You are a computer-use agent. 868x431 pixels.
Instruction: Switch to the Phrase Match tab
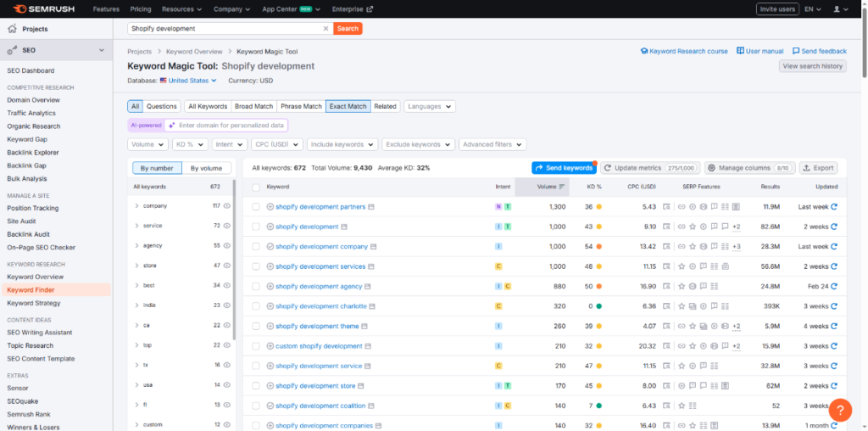pyautogui.click(x=301, y=106)
